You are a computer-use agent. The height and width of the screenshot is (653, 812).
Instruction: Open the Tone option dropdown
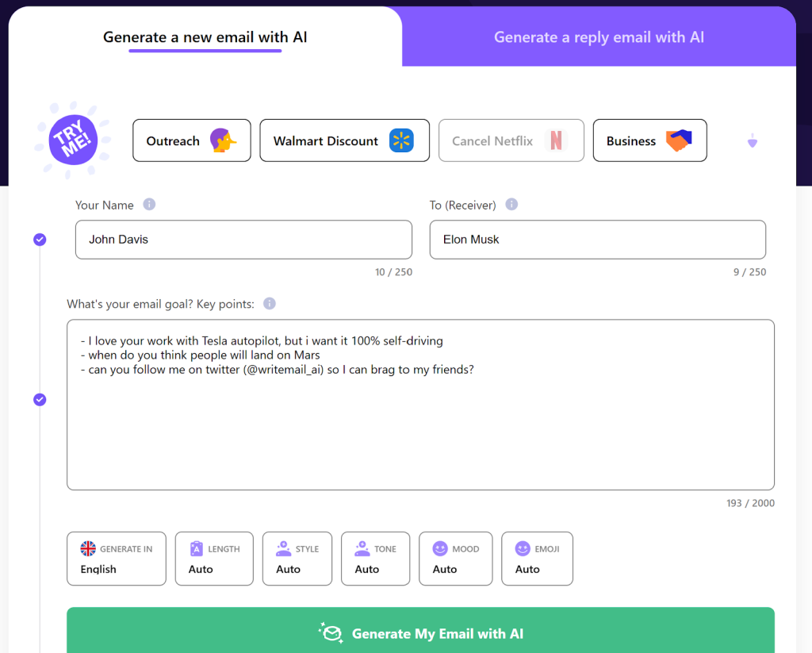tap(375, 559)
